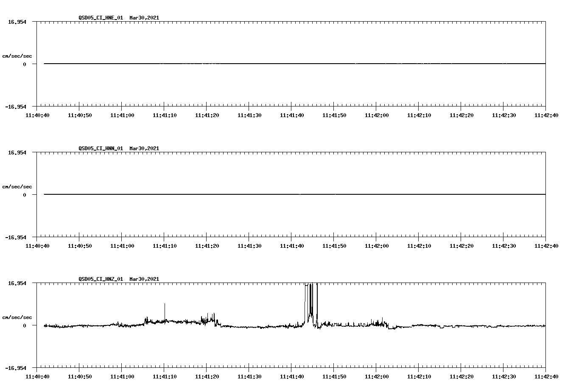Select the QSD05_CI_HNE_01 channel title
576x392 pixels.
[101, 18]
